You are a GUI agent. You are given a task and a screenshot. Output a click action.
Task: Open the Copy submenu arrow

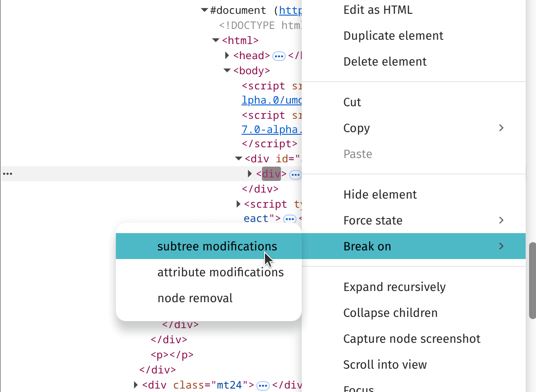(501, 128)
